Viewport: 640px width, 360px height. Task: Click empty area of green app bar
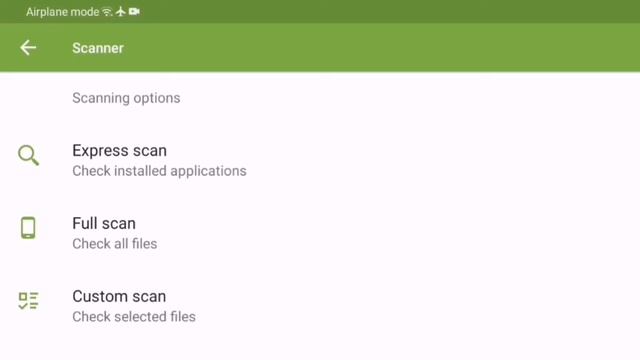380,48
